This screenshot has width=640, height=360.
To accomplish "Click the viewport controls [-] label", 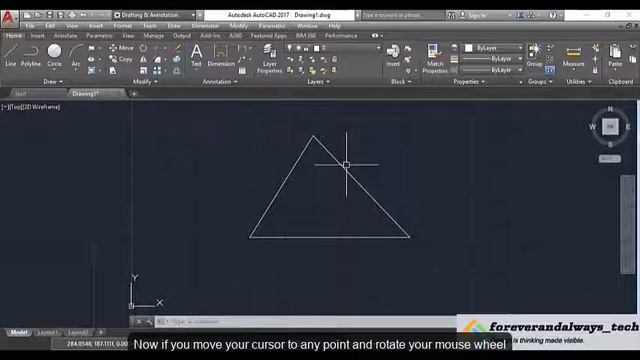I will coord(5,107).
